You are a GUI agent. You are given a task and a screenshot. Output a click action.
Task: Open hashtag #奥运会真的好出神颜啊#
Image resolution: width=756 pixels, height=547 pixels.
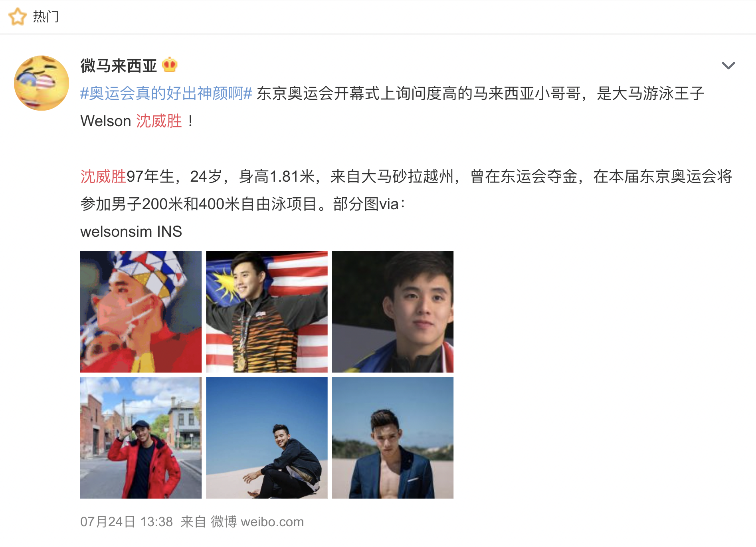166,93
